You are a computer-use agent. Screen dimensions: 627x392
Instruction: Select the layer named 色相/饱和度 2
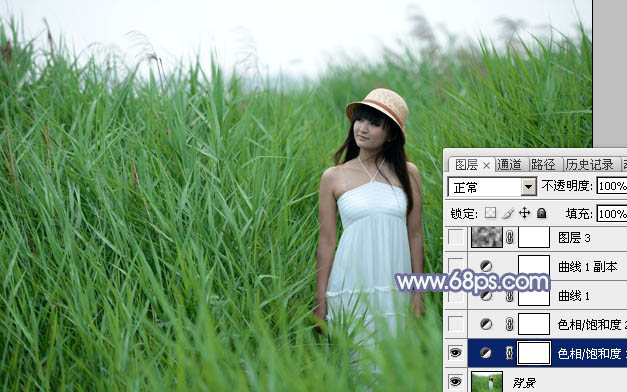pos(592,324)
